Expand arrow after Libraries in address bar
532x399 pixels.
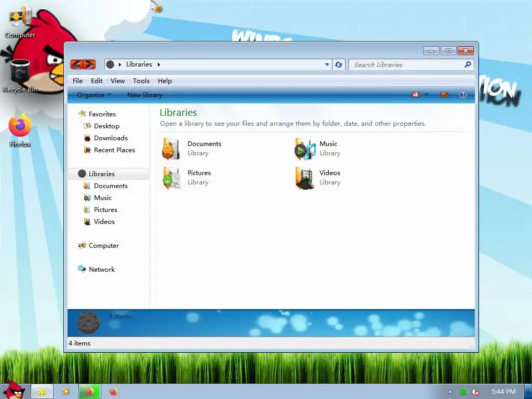(158, 64)
